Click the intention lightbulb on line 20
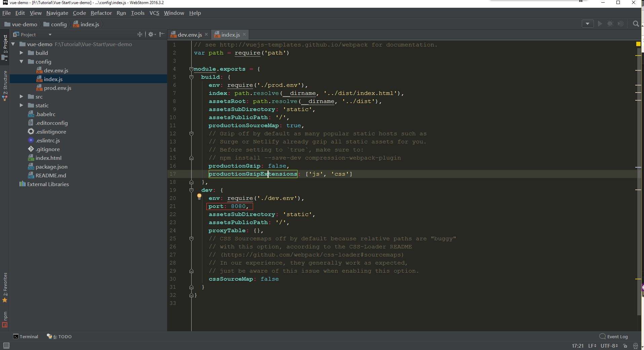The image size is (644, 350). point(199,197)
